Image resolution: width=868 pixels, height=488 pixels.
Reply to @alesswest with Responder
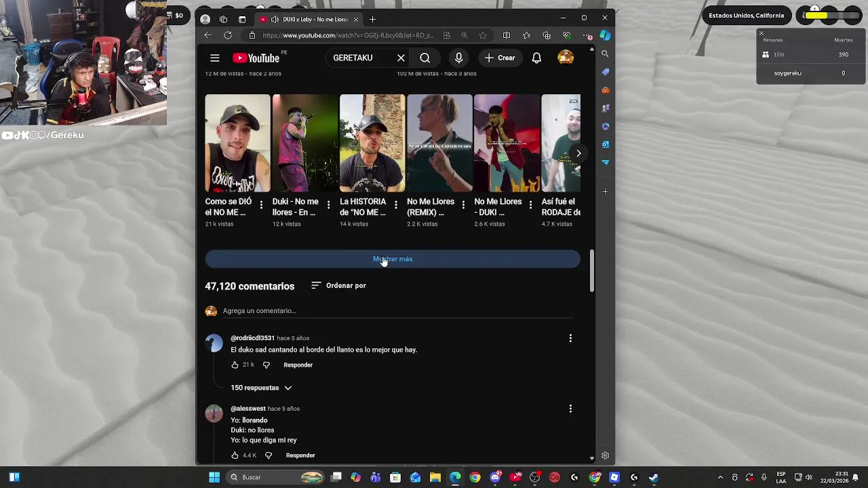pyautogui.click(x=300, y=455)
